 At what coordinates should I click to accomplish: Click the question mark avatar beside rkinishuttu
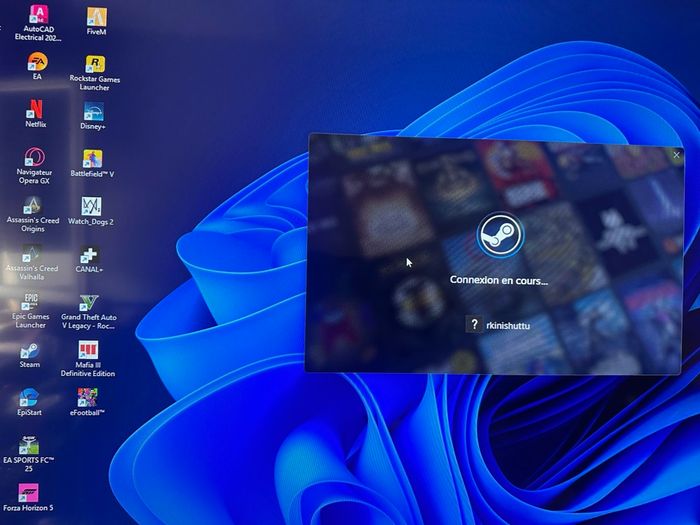click(x=474, y=325)
